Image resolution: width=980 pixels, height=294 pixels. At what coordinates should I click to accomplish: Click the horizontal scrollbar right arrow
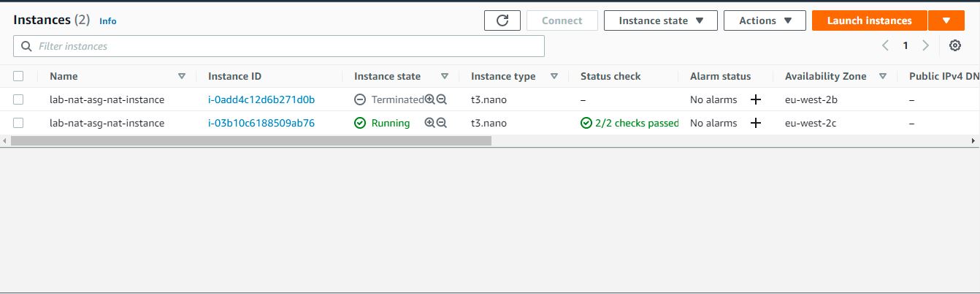(973, 140)
